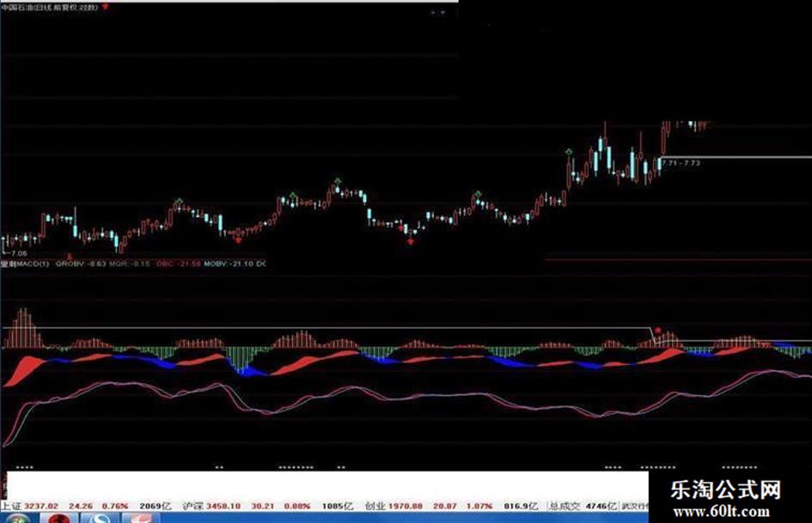Click the 创业 index value 1970.88
Viewport: 812px width, 523px height.
coord(406,506)
